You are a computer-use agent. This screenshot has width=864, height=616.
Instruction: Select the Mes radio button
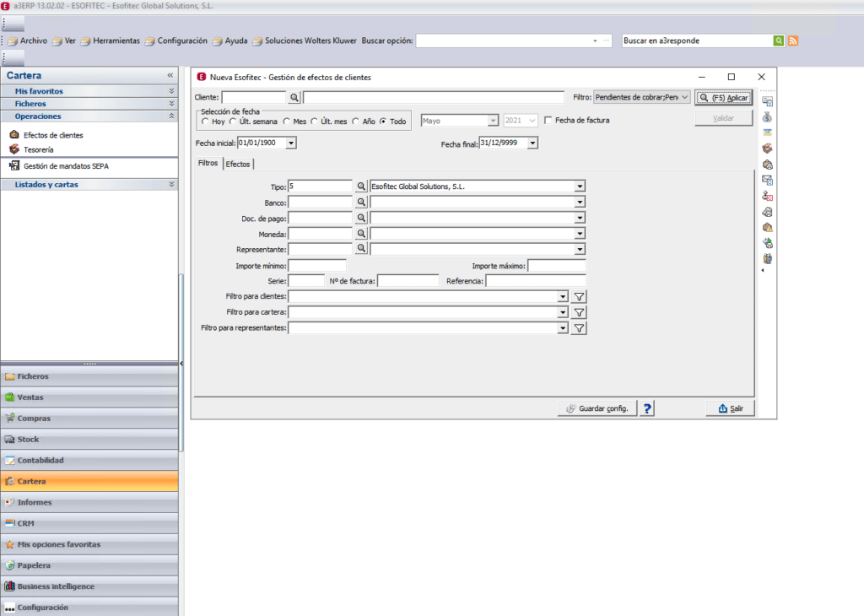click(x=287, y=122)
